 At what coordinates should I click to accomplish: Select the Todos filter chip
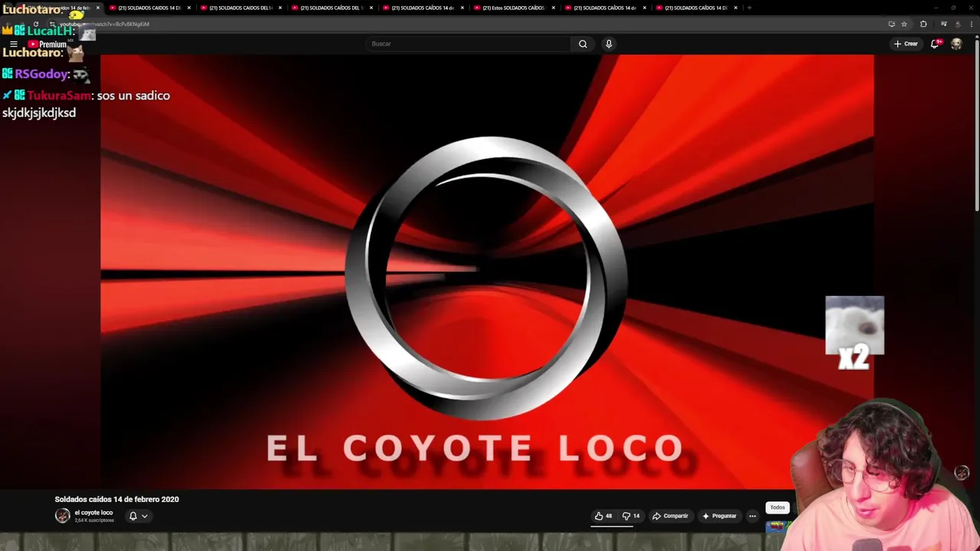coord(777,507)
